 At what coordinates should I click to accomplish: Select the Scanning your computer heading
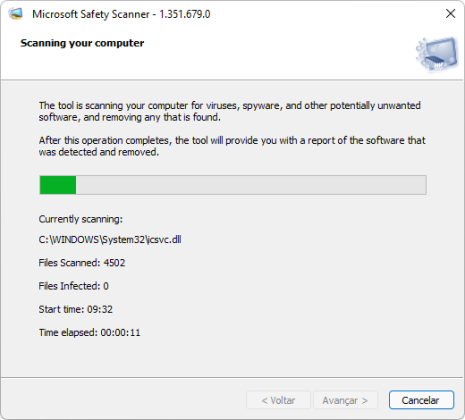(82, 43)
